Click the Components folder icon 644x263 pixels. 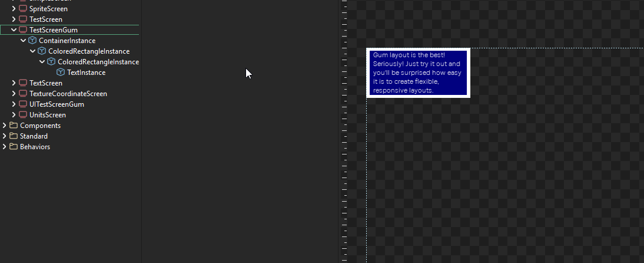pyautogui.click(x=14, y=126)
